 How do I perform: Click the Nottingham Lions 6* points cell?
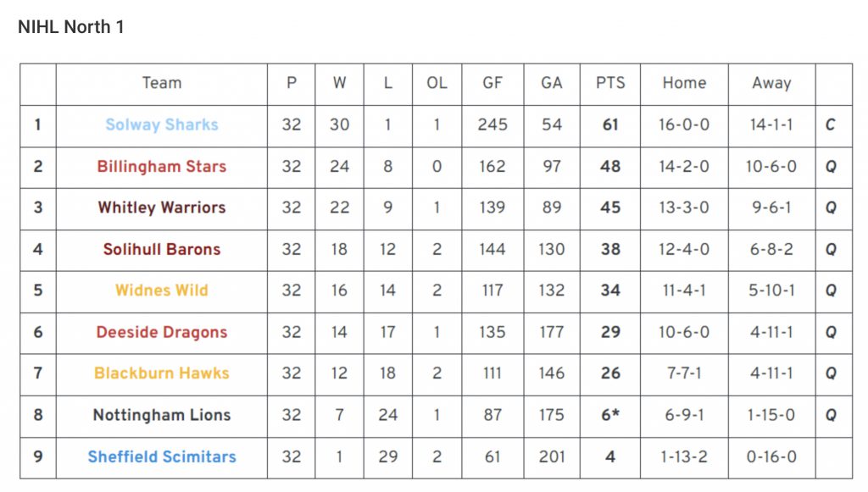[610, 415]
